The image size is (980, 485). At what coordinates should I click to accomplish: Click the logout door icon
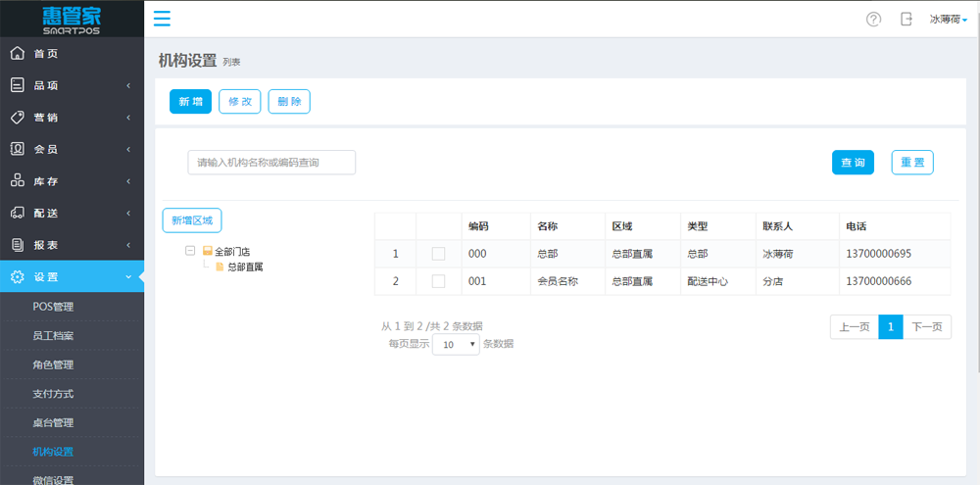click(906, 19)
